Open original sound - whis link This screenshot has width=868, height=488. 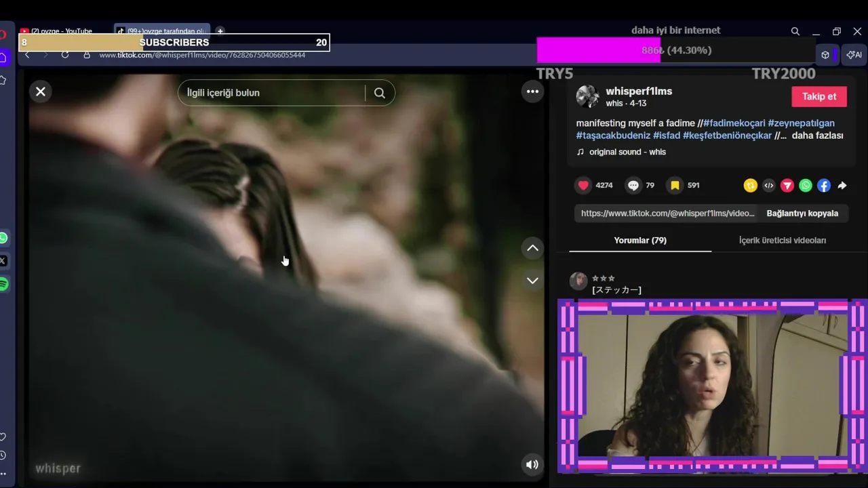[627, 152]
